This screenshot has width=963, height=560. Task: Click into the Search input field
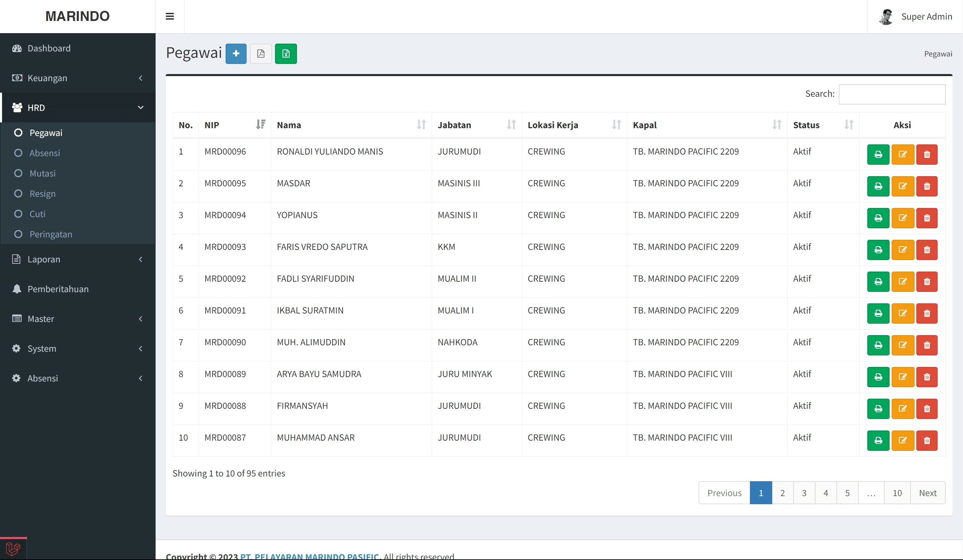coord(892,94)
